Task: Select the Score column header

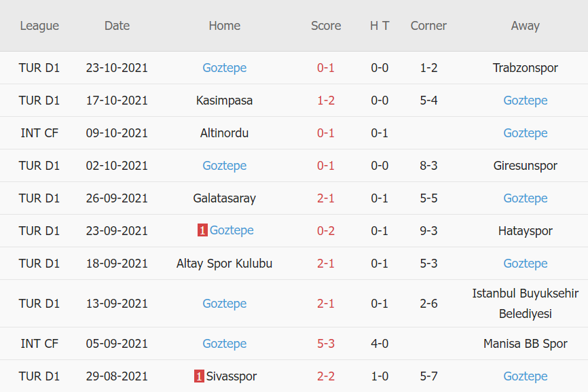Action: point(326,26)
